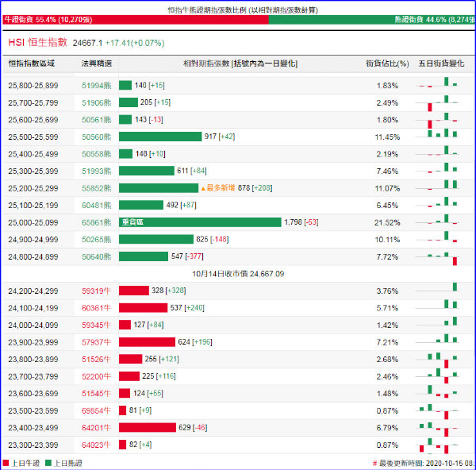This screenshot has width=476, height=470.
Task: Click the change value +17.41(+0.07%)
Action: pyautogui.click(x=135, y=43)
